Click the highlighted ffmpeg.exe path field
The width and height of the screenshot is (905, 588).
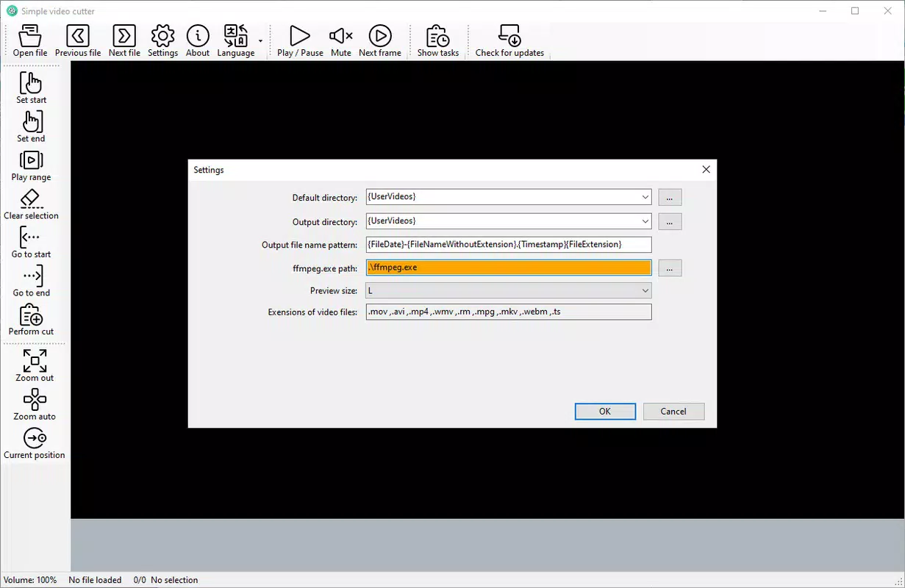509,268
